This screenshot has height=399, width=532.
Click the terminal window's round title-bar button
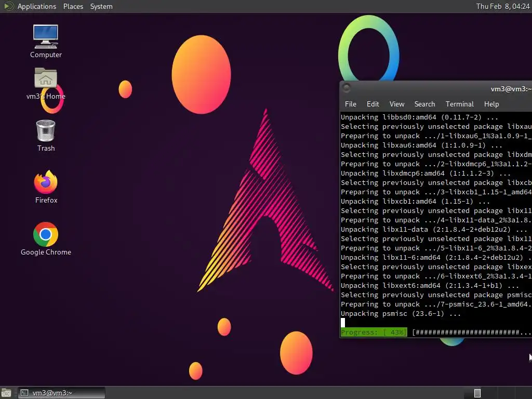pos(347,88)
